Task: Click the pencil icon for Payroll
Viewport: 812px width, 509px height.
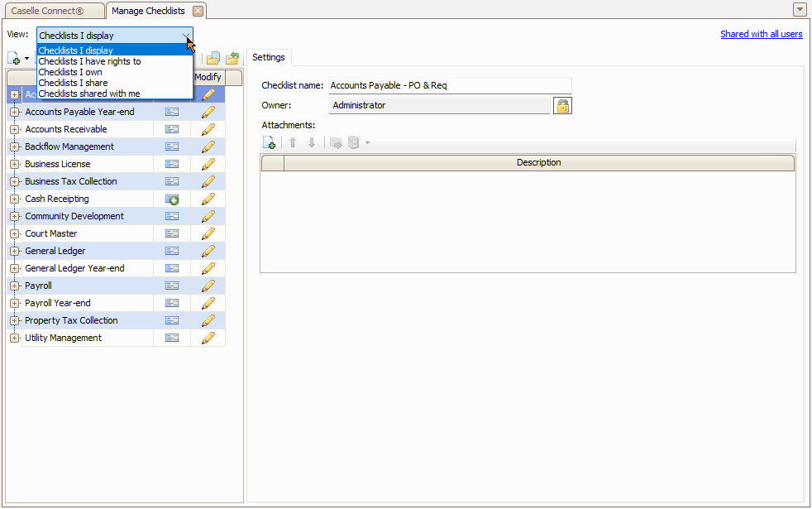Action: click(208, 286)
